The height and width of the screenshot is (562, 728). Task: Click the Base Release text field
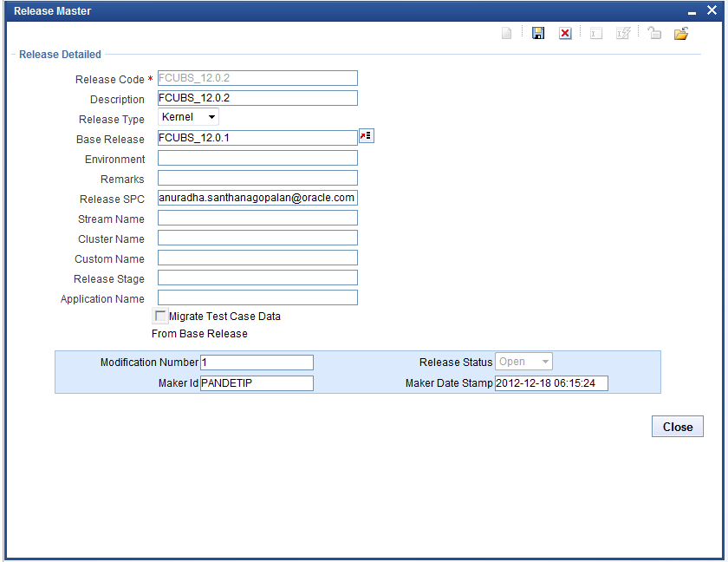pyautogui.click(x=257, y=138)
